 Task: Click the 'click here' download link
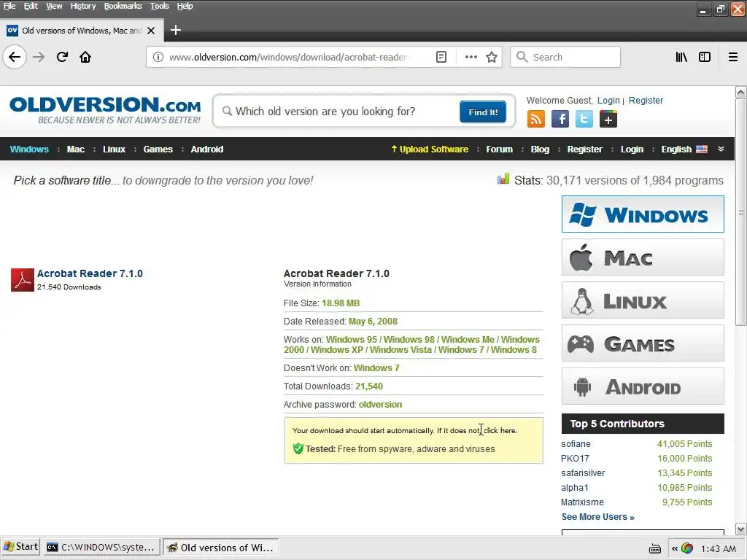coord(500,430)
